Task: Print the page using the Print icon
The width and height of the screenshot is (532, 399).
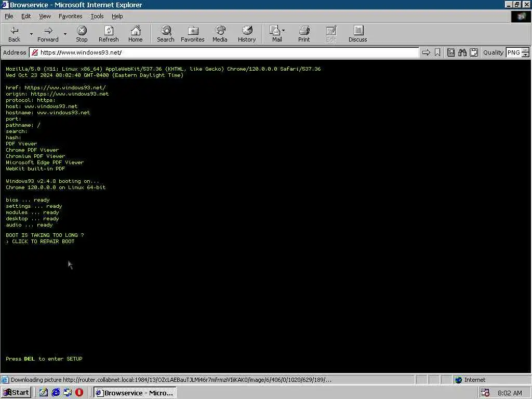Action: pyautogui.click(x=304, y=34)
